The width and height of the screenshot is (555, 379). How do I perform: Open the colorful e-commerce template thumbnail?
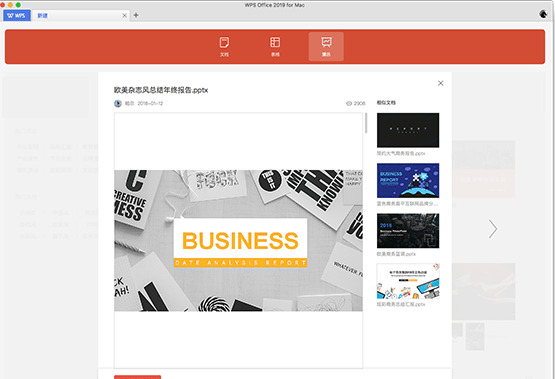[408, 281]
